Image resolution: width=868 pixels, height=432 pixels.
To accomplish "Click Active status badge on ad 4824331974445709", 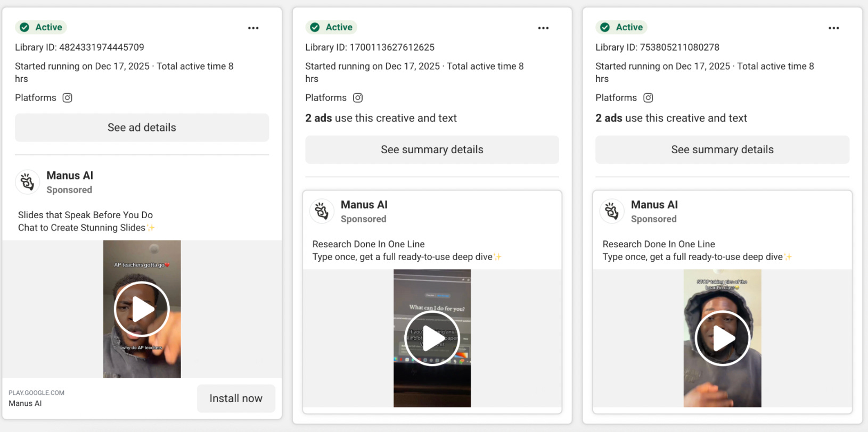I will pyautogui.click(x=41, y=27).
